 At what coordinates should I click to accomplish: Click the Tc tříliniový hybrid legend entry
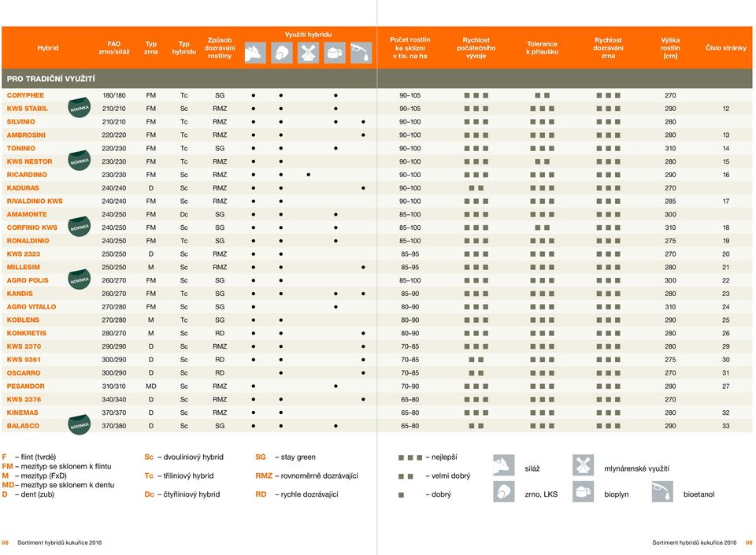tap(179, 476)
